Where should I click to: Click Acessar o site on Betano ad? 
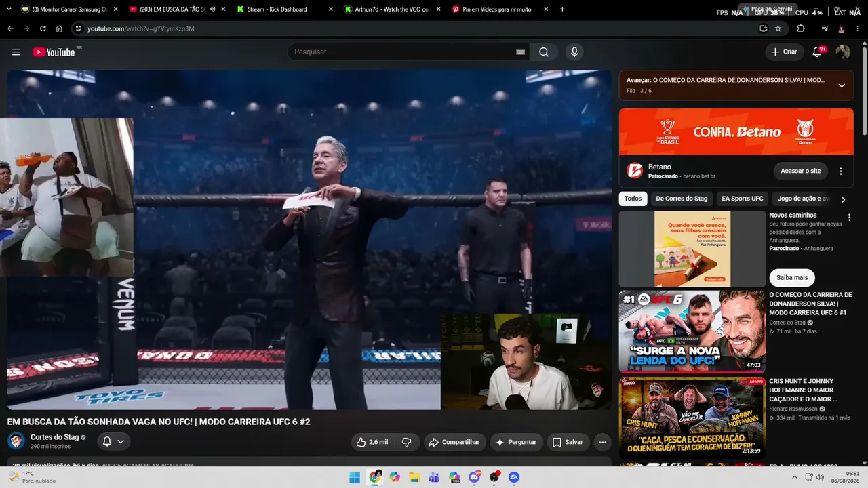click(x=801, y=171)
